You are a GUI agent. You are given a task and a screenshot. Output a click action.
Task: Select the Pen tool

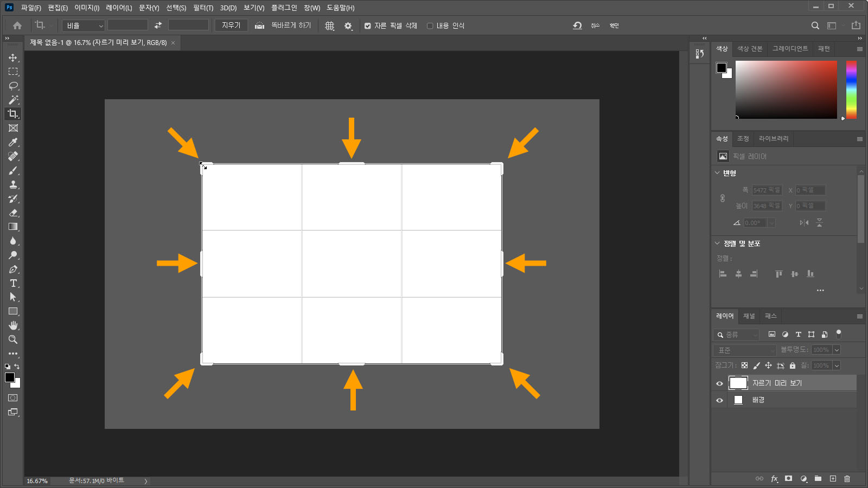tap(13, 269)
